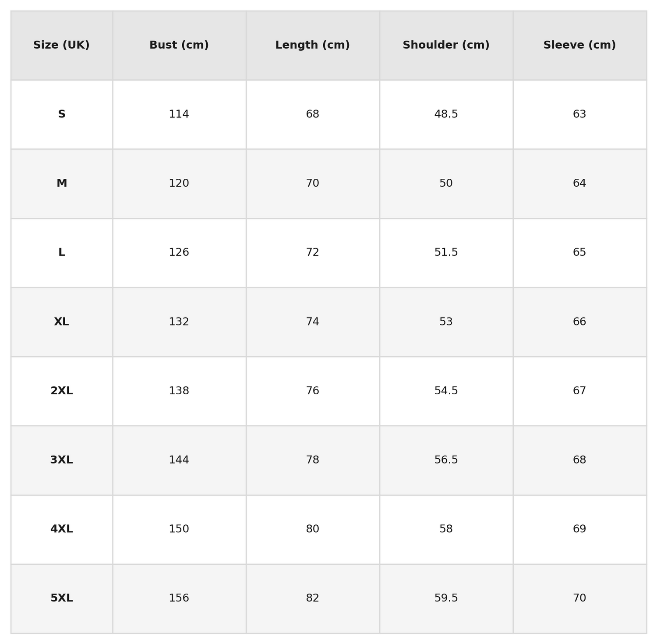Click the sleeve value 65 for L

[579, 252]
